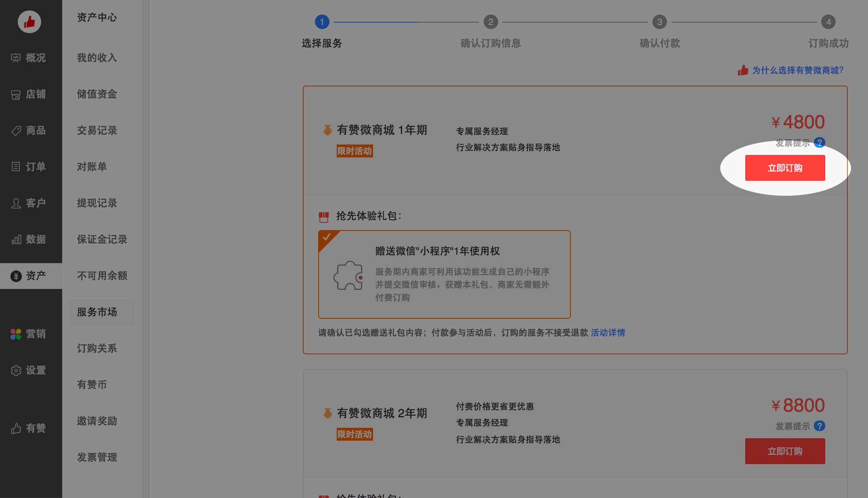Click the 商品 tag icon
The width and height of the screenshot is (868, 498).
click(16, 131)
